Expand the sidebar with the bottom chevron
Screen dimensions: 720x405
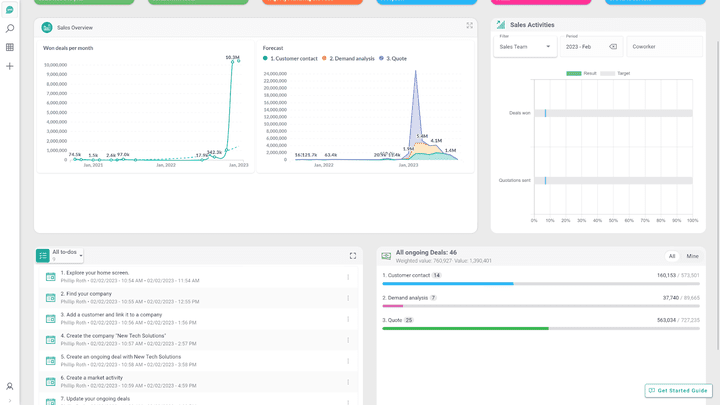click(x=10, y=400)
